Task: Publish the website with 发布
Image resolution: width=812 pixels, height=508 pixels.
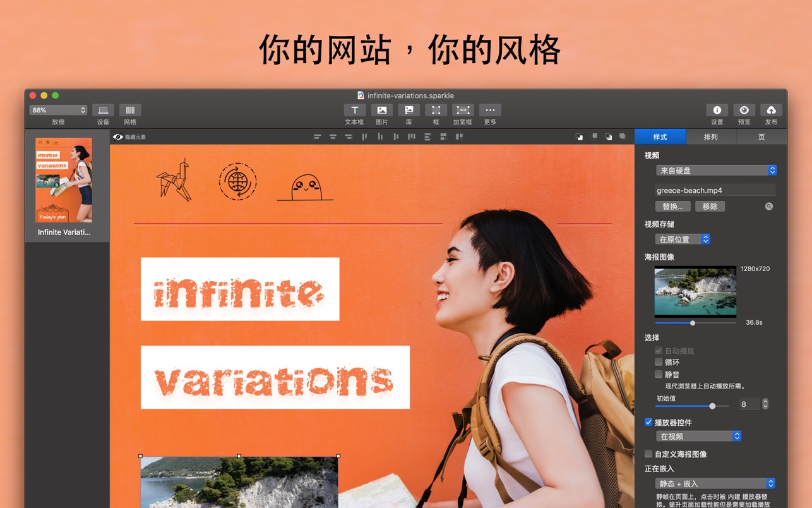Action: (772, 110)
